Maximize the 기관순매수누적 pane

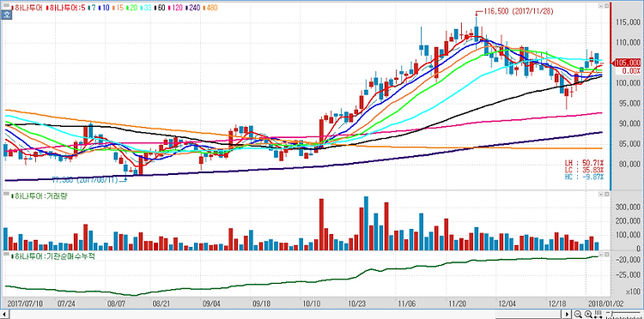pyautogui.click(x=601, y=255)
